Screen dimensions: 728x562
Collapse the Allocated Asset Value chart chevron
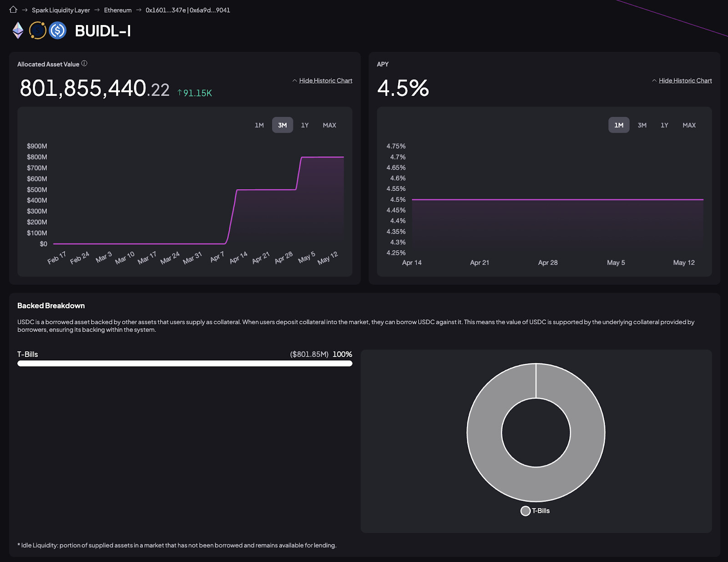click(x=294, y=81)
